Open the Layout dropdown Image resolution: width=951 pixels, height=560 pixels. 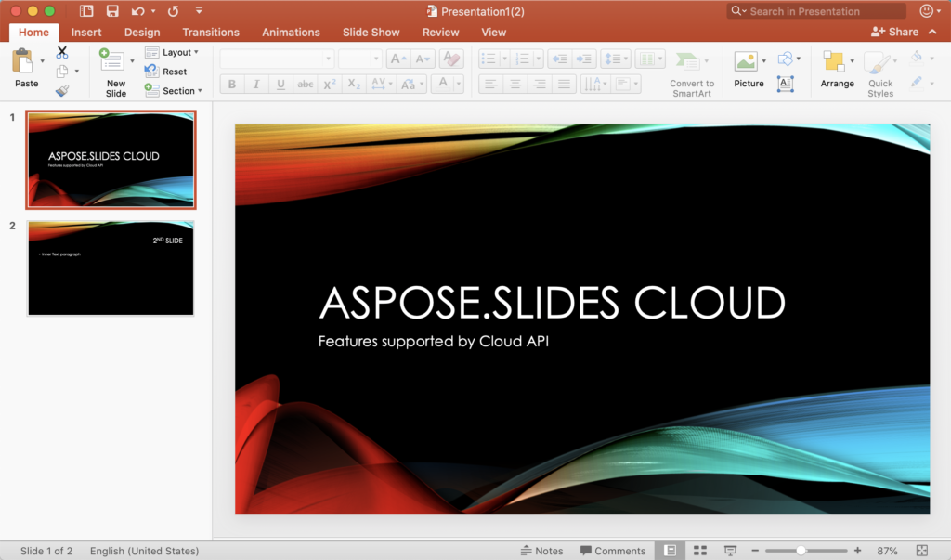(172, 52)
